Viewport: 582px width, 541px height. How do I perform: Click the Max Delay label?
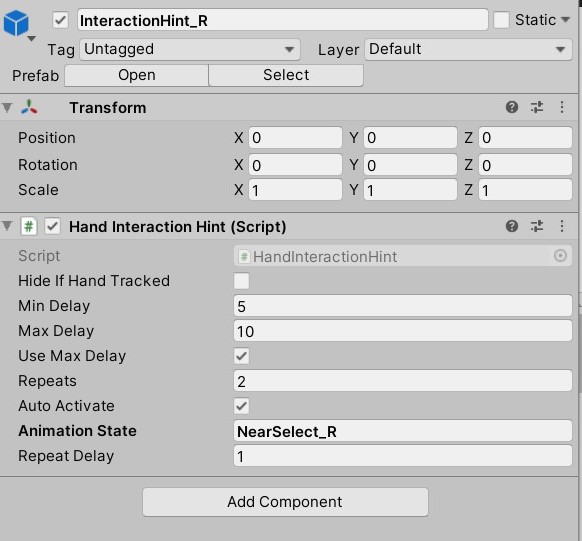point(56,331)
